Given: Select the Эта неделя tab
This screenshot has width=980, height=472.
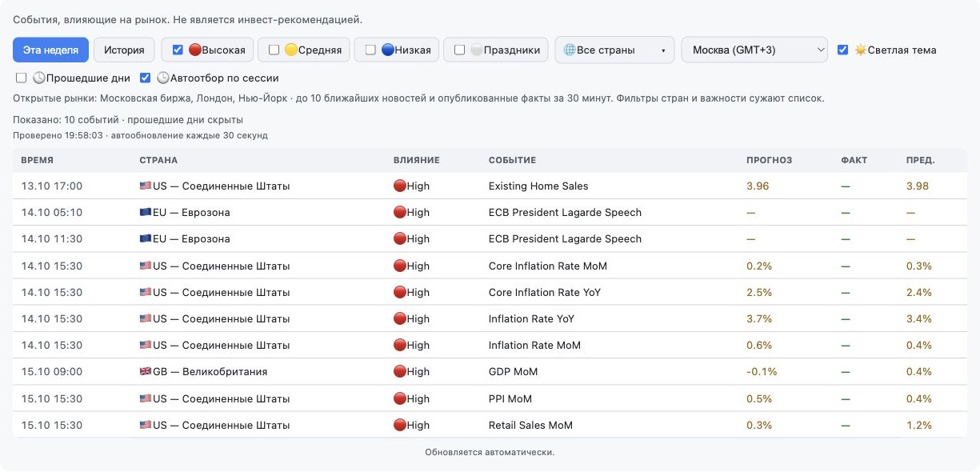Looking at the screenshot, I should pyautogui.click(x=50, y=50).
